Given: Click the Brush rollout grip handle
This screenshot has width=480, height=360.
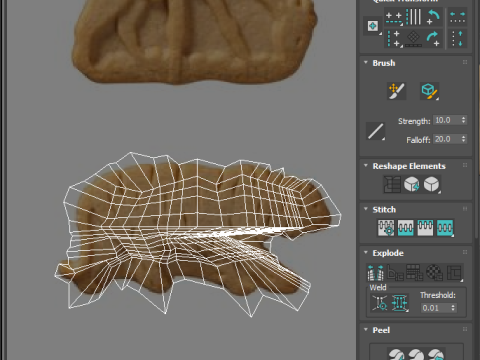Looking at the screenshot, I should (465, 62).
